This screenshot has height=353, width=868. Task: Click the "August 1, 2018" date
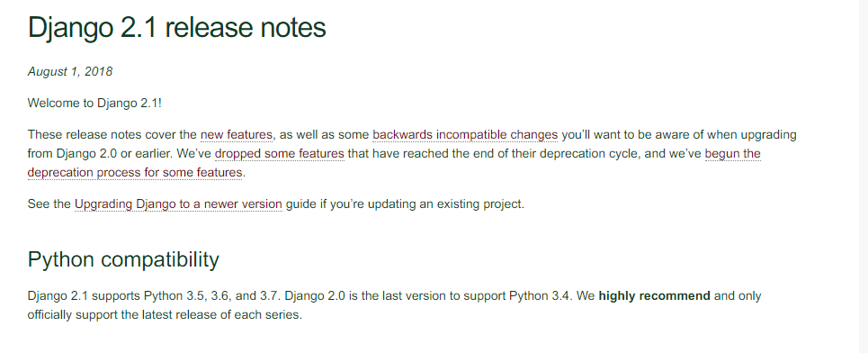point(70,71)
